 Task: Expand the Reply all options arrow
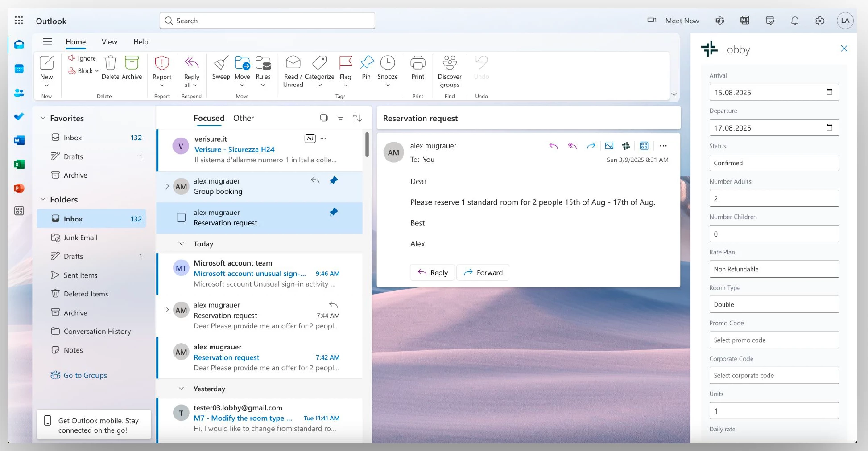(195, 86)
